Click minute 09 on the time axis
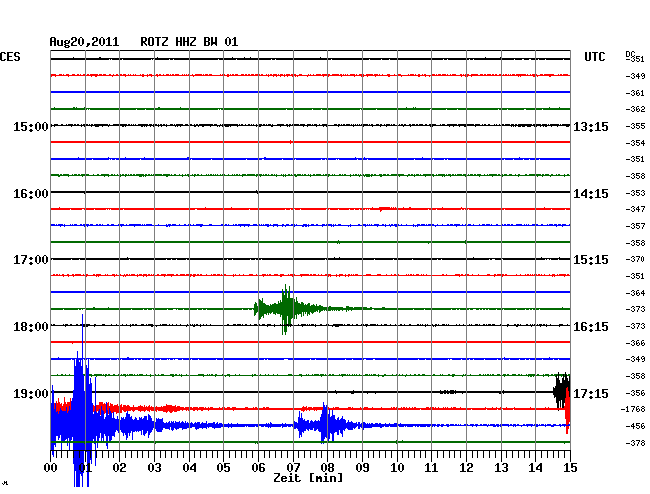Image resolution: width=650 pixels, height=494 pixels. (x=362, y=467)
